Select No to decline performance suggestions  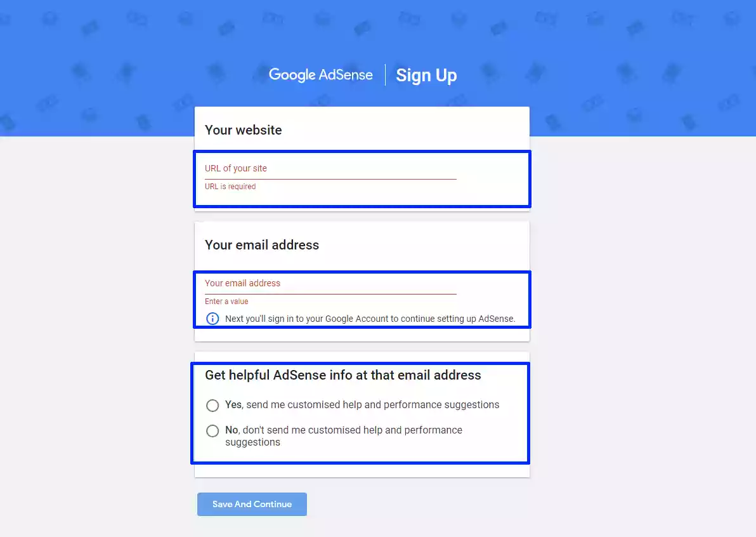pos(212,430)
